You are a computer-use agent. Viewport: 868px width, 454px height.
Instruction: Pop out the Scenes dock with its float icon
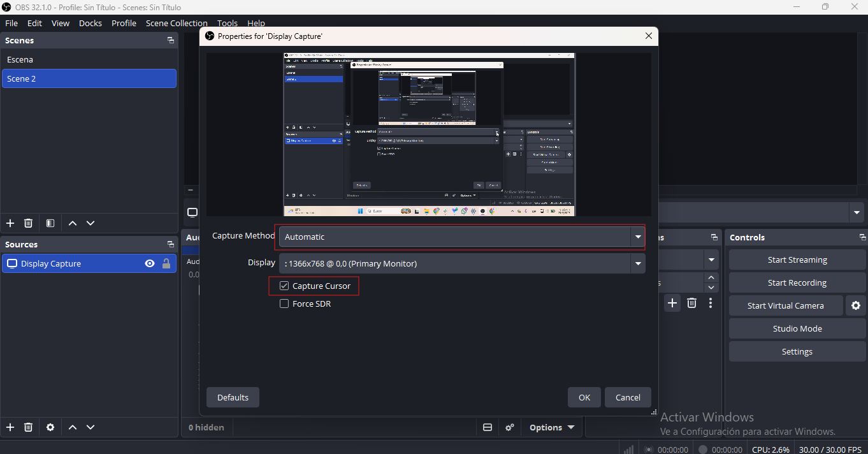click(x=171, y=40)
